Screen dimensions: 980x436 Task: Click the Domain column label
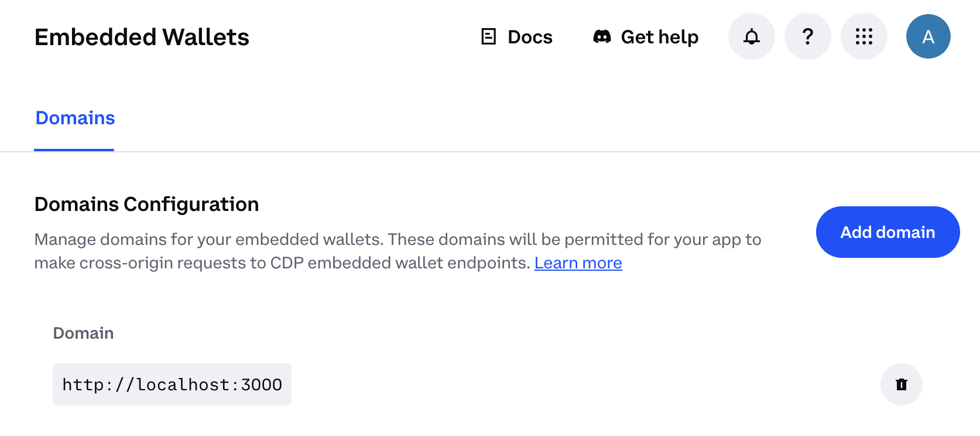click(83, 333)
